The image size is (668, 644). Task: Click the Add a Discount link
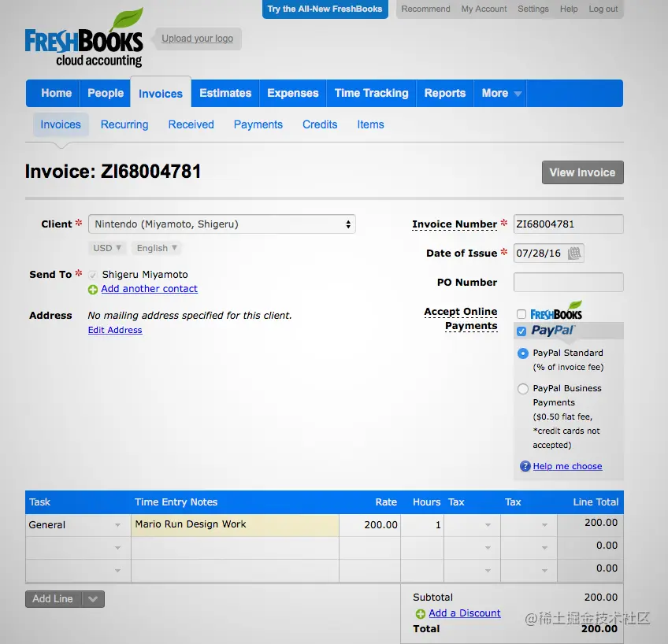(464, 613)
